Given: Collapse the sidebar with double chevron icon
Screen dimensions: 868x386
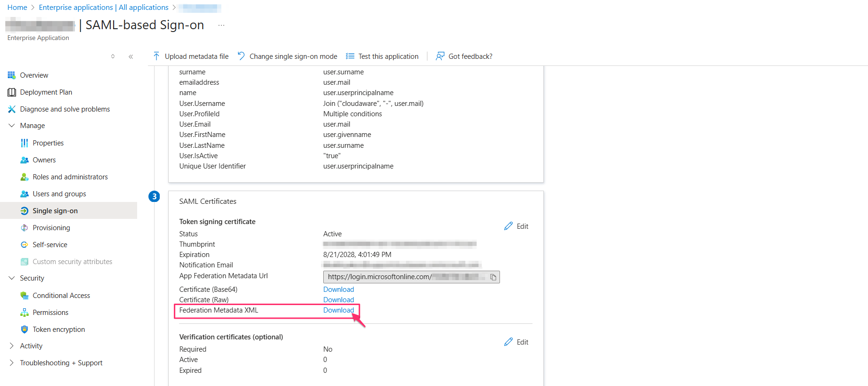Looking at the screenshot, I should pyautogui.click(x=131, y=56).
